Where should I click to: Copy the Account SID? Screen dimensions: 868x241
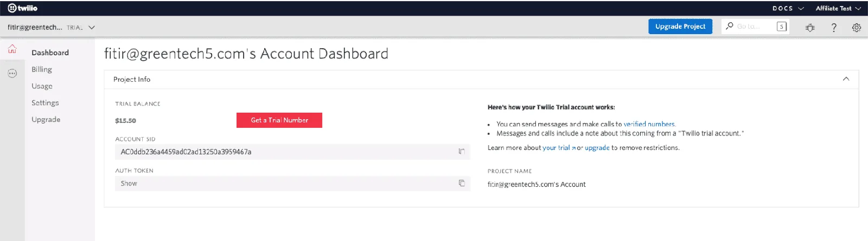[462, 152]
